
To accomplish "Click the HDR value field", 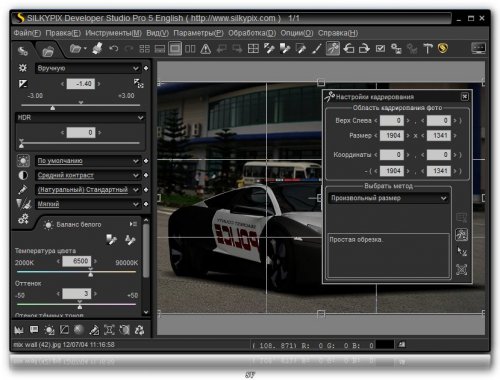I will (x=81, y=132).
